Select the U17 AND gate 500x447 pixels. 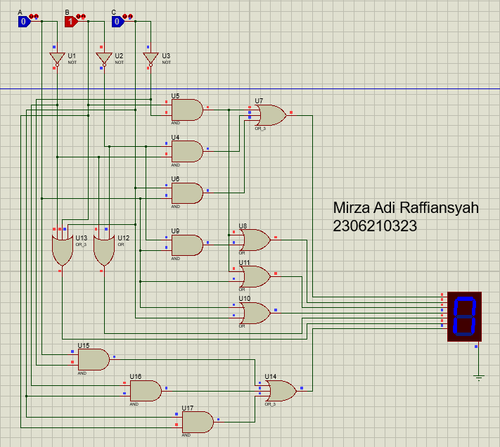click(x=198, y=422)
